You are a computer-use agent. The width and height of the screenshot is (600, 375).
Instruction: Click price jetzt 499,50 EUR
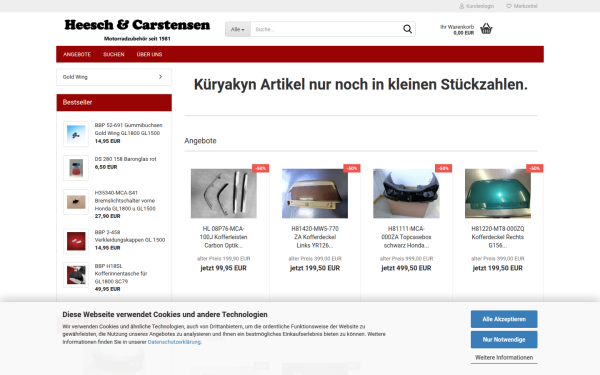tap(406, 268)
